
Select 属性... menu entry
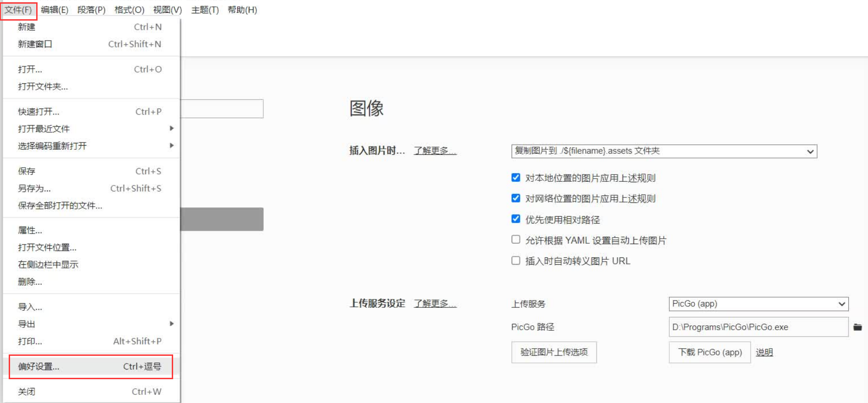[92, 230]
